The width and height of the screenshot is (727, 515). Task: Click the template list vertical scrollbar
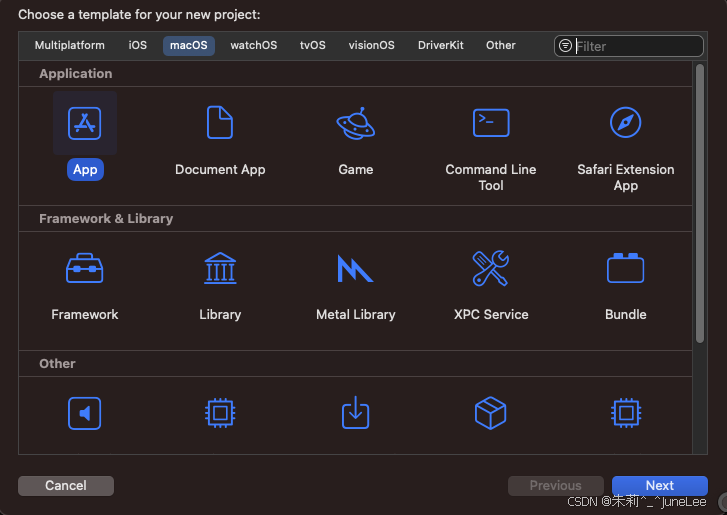700,204
